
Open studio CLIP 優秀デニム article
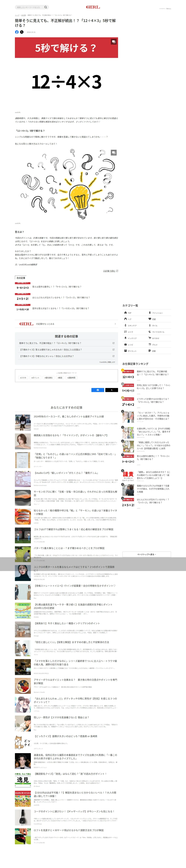coord(66,479)
